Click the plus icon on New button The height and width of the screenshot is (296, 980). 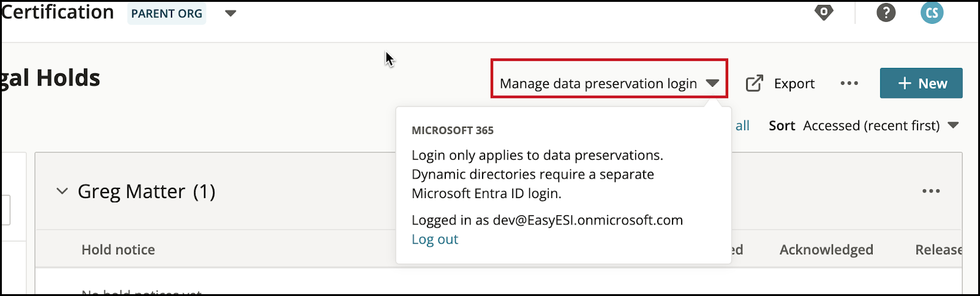(x=905, y=83)
